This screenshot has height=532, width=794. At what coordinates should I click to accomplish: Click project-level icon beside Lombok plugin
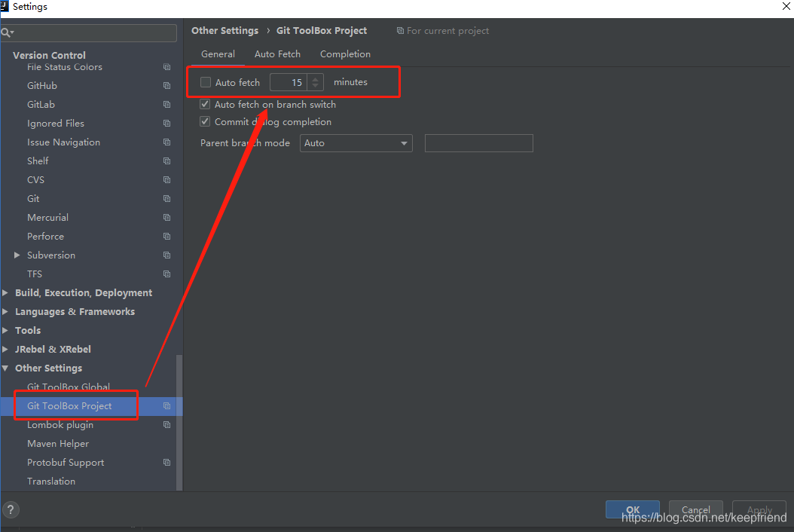pyautogui.click(x=166, y=424)
